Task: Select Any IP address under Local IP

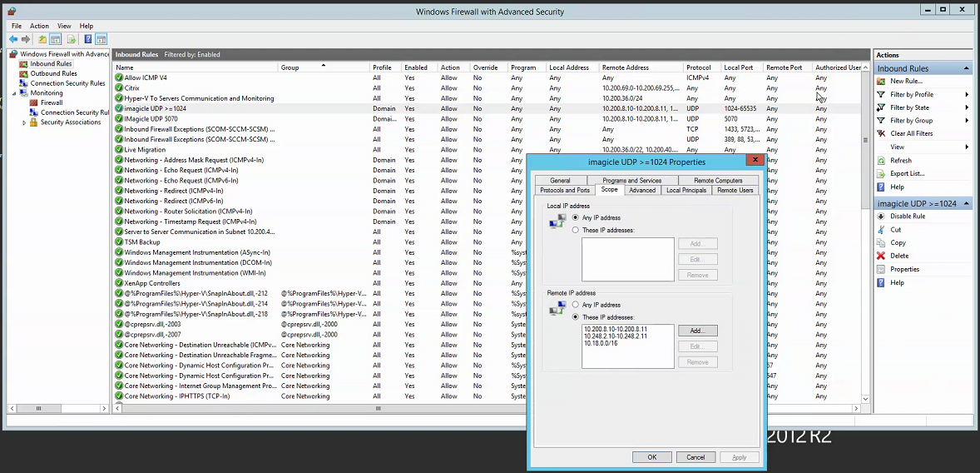Action: (576, 217)
